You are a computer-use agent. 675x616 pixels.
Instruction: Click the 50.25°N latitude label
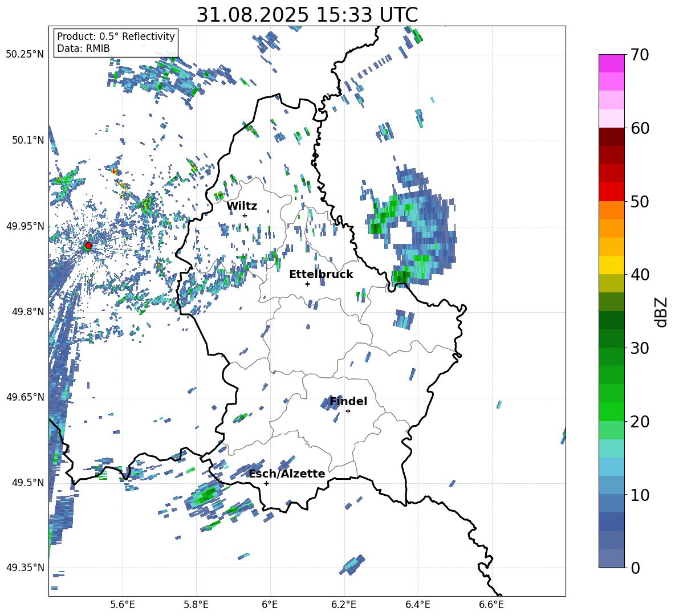click(25, 55)
